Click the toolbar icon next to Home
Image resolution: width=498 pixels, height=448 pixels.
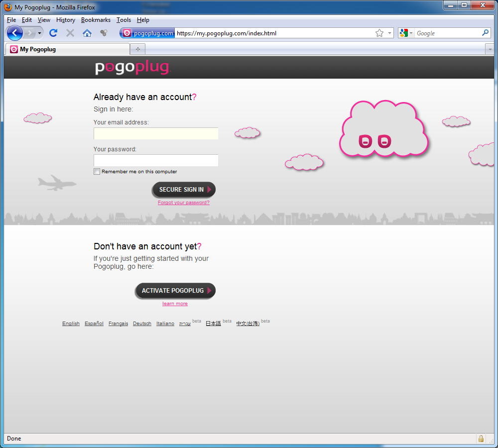[104, 33]
